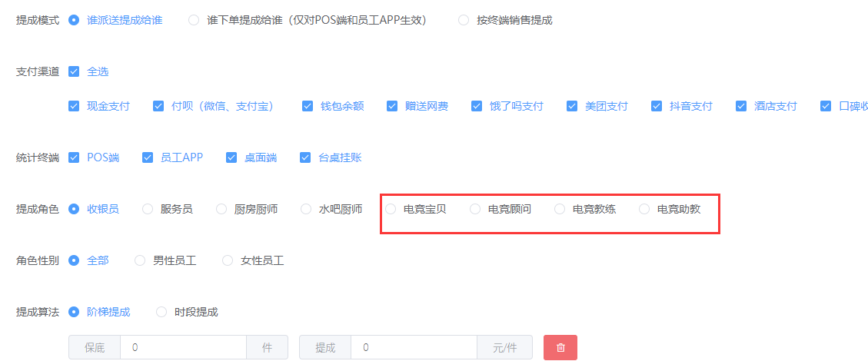
Task: Toggle 桌面端 terminal checkbox
Action: point(231,157)
